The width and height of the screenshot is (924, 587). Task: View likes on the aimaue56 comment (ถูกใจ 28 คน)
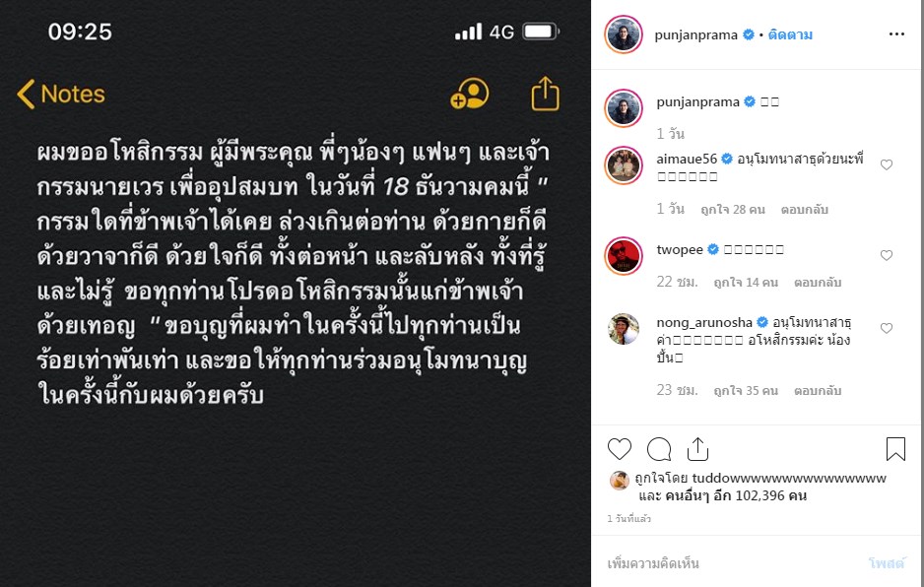pos(733,209)
